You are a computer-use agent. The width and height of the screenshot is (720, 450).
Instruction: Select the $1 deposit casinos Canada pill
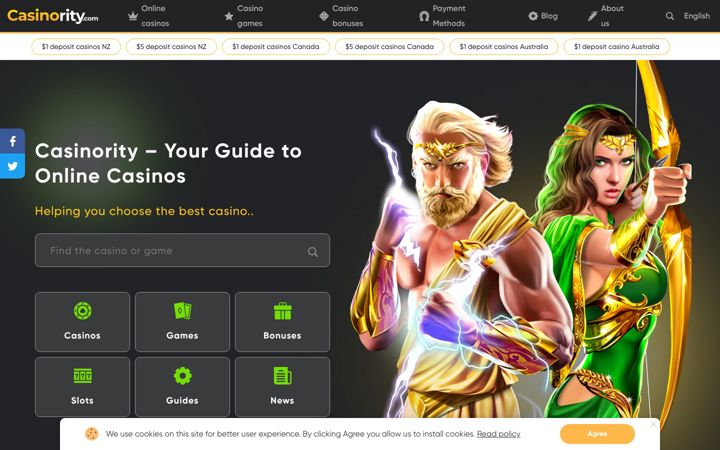pos(276,46)
